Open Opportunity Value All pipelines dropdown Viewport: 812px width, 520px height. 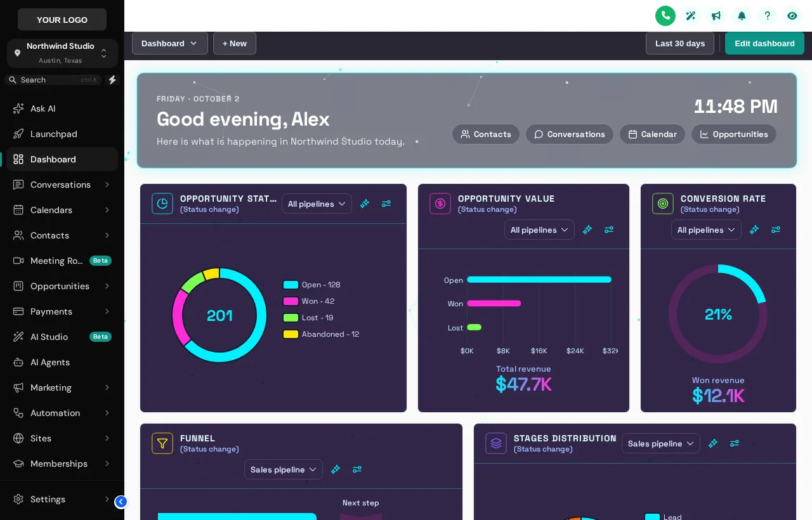pyautogui.click(x=539, y=230)
